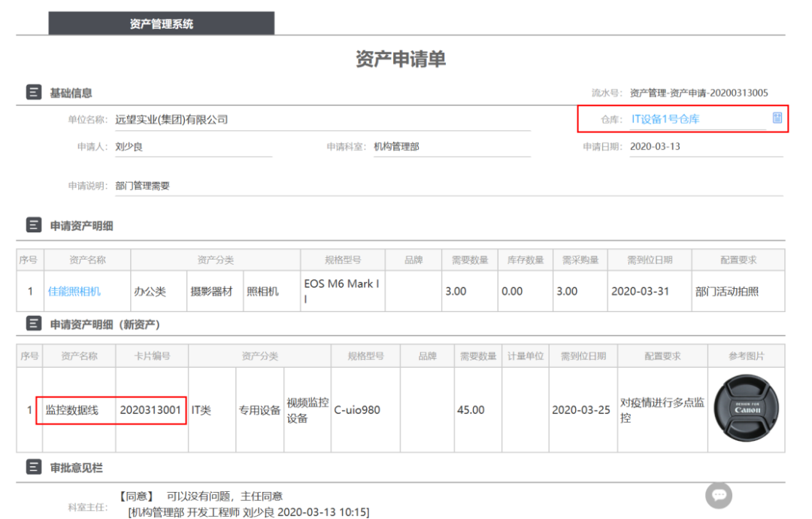Screen dimensions: 812x519
Task: Open the chat bubble icon
Action: pyautogui.click(x=719, y=495)
